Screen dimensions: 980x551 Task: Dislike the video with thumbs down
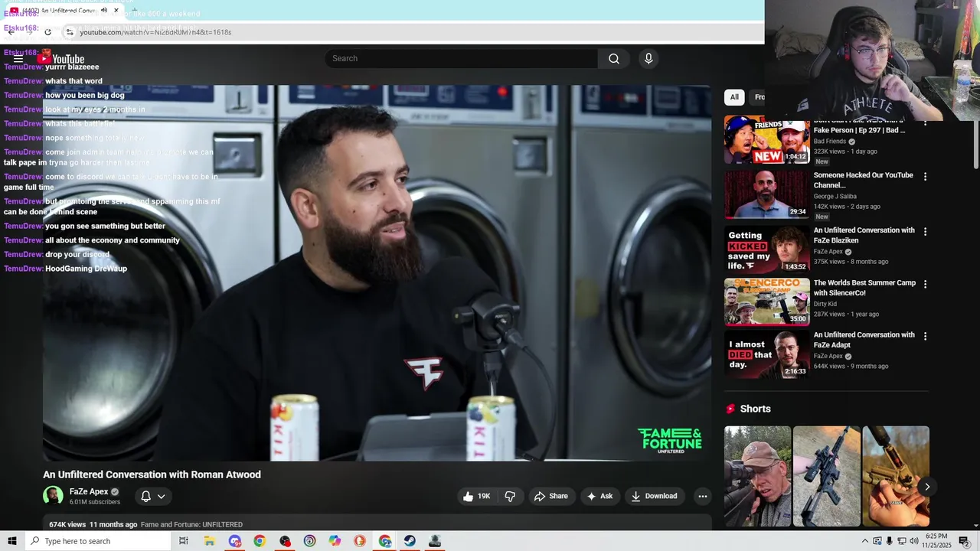pyautogui.click(x=510, y=496)
